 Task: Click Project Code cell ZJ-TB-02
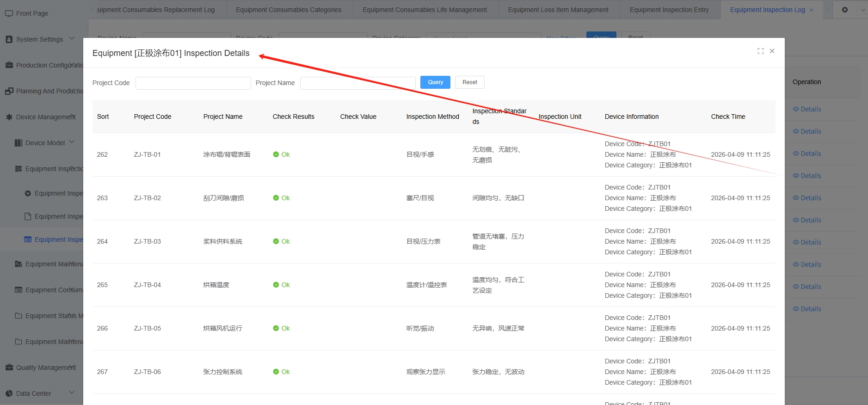click(x=148, y=198)
